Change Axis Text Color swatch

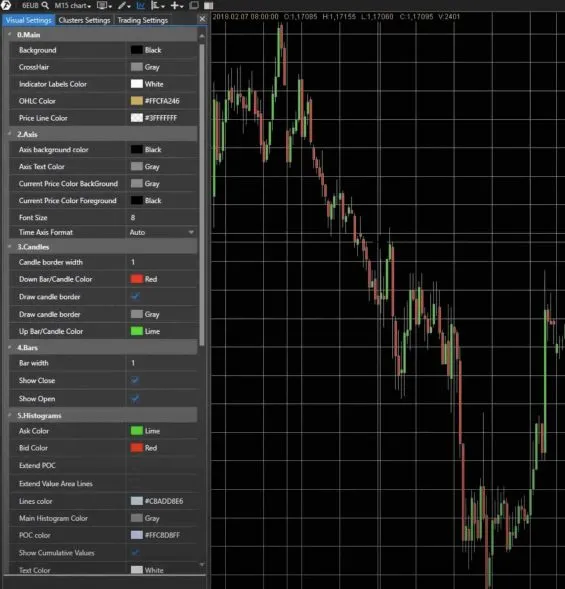136,166
